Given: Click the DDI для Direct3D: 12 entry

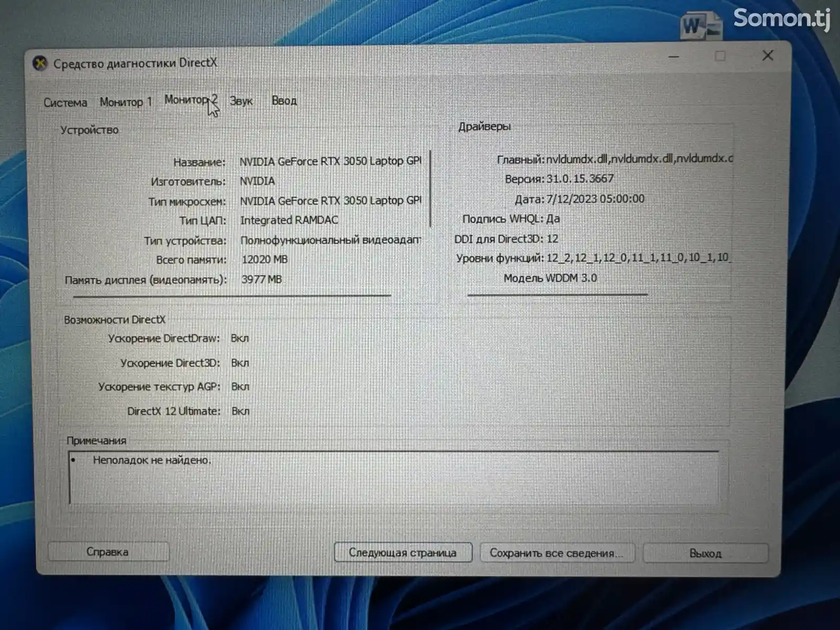Looking at the screenshot, I should tap(506, 239).
